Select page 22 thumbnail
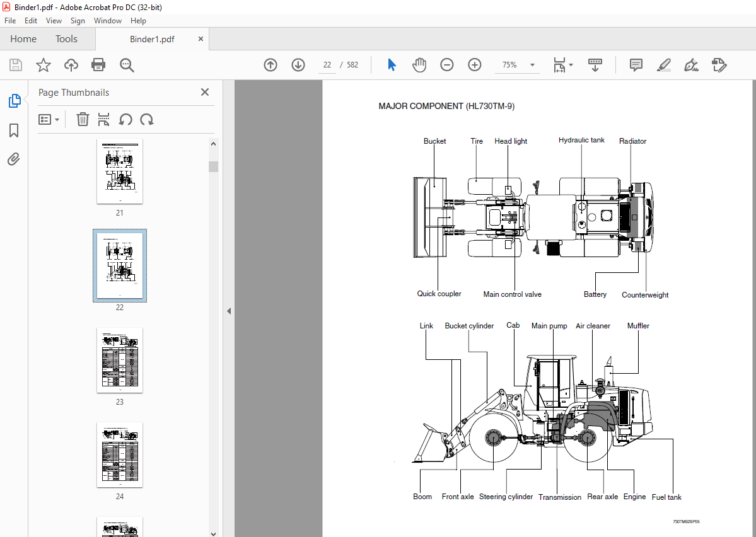 tap(120, 265)
